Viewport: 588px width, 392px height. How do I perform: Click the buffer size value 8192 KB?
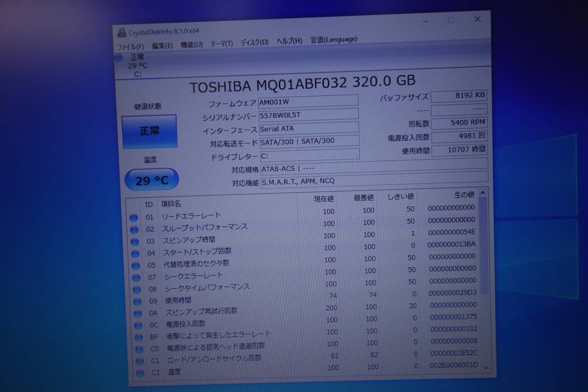459,96
